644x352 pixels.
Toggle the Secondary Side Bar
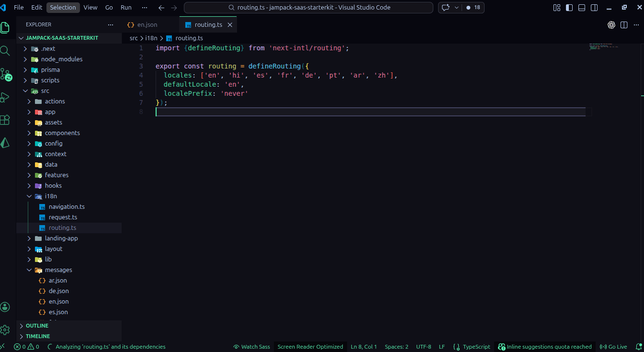click(x=594, y=8)
